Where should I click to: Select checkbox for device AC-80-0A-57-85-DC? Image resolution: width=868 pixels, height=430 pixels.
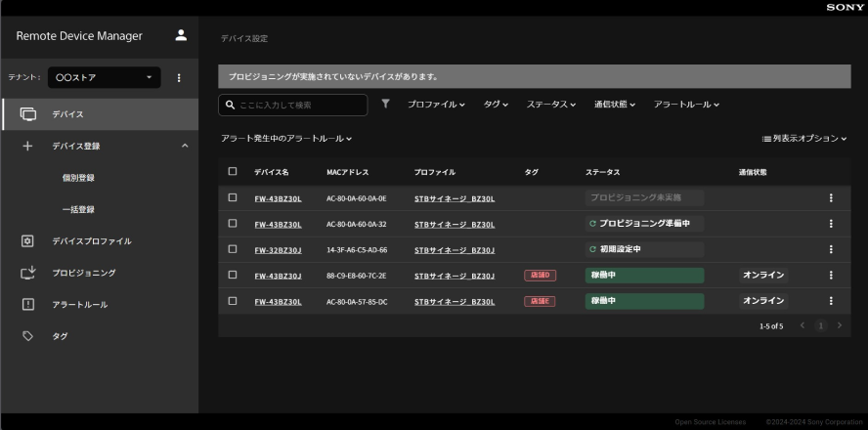tap(233, 300)
